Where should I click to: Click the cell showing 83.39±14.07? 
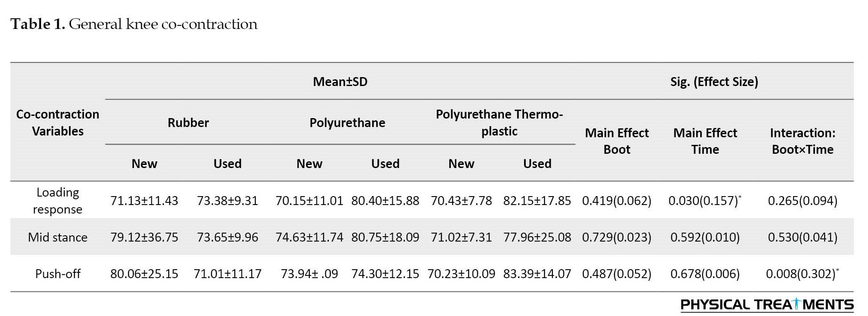(537, 274)
